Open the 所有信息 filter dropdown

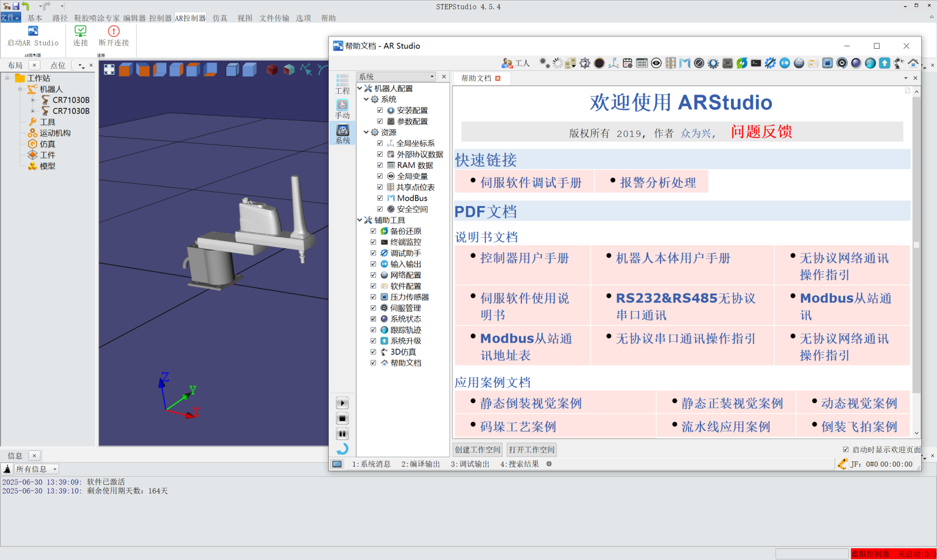point(37,469)
